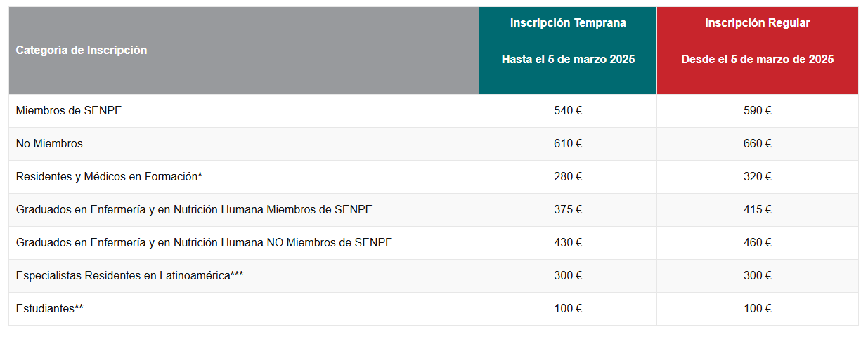Click the No Miembros row label
868x337 pixels.
coord(49,144)
